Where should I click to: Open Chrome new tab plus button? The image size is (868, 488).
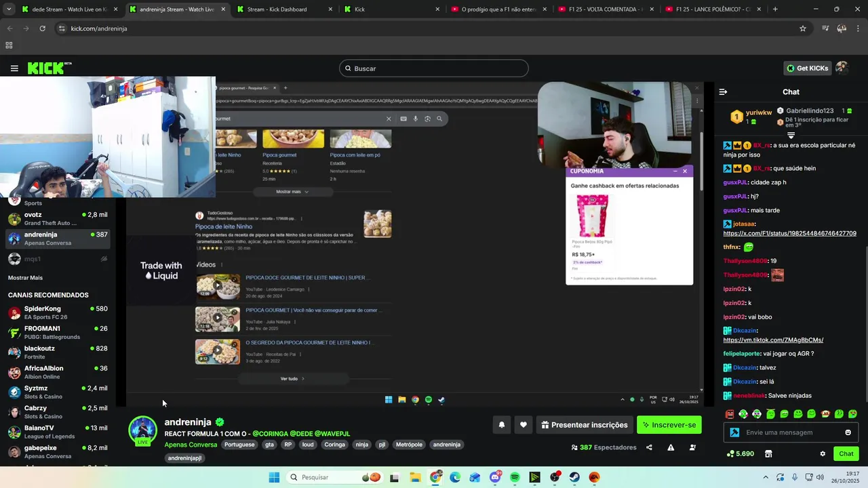coord(775,9)
